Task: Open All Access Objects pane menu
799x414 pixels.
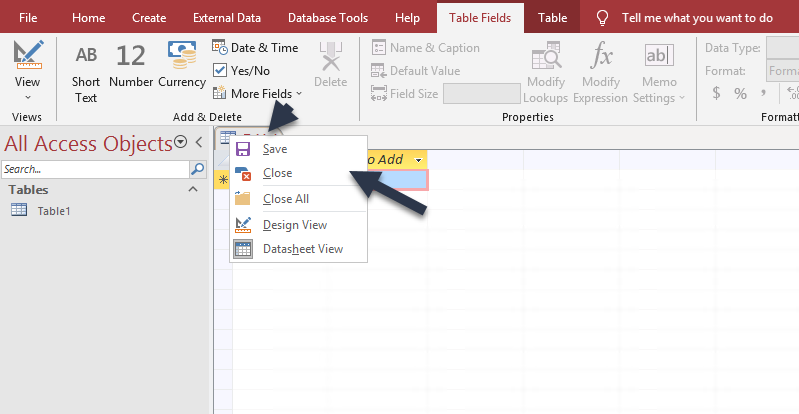Action: click(181, 143)
